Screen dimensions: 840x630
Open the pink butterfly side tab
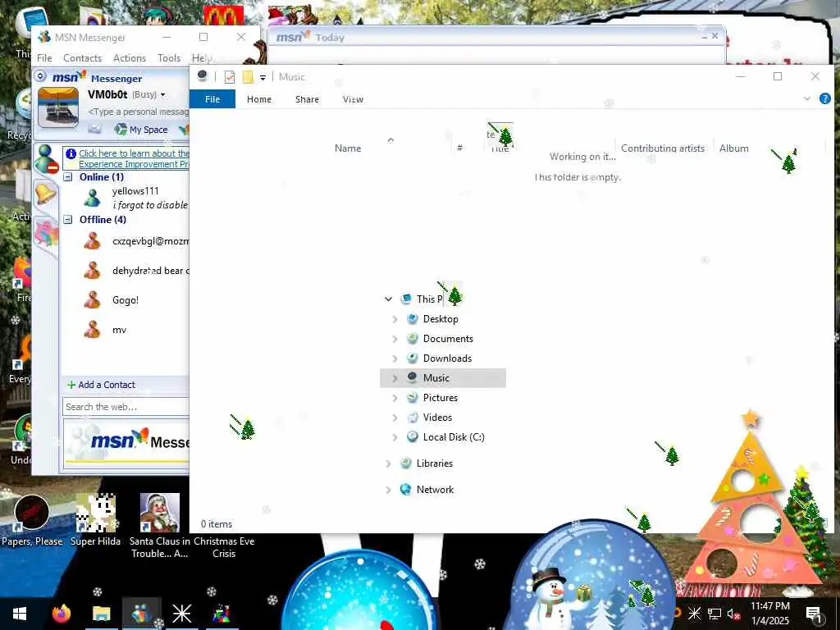[46, 234]
